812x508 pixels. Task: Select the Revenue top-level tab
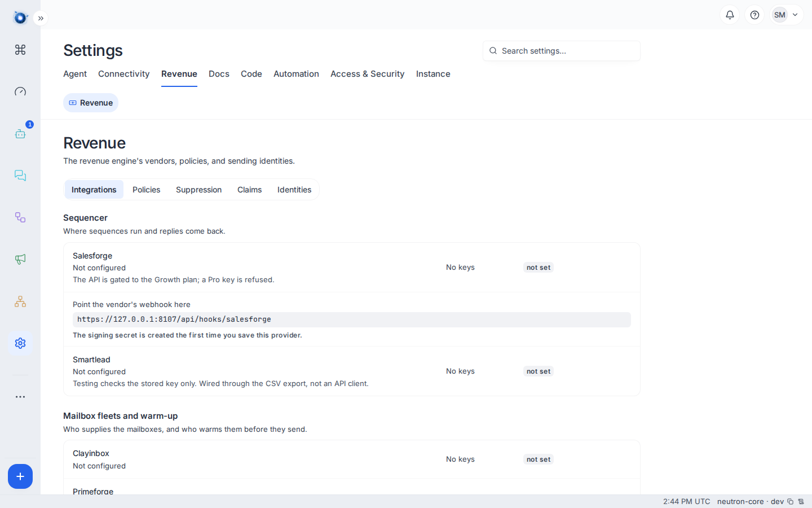click(179, 74)
